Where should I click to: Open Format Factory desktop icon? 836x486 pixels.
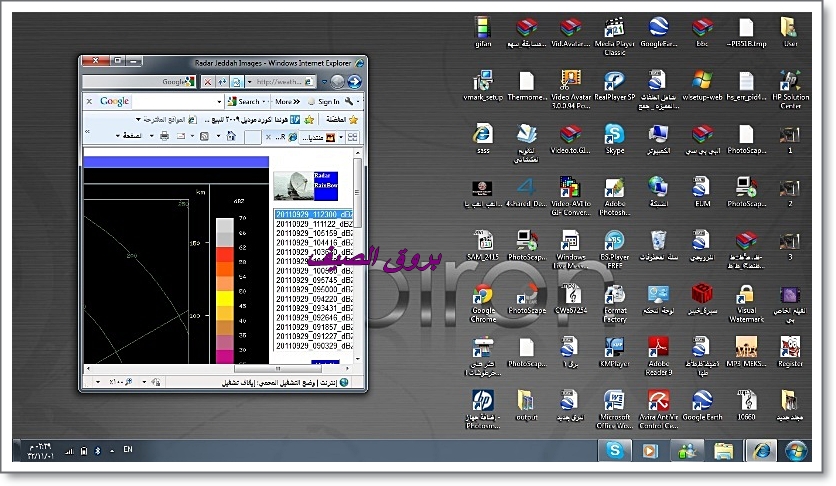614,303
